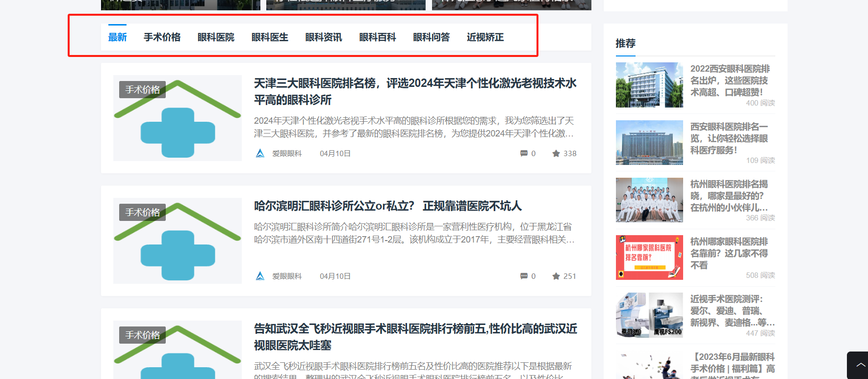Click the thumbnail for 西安眼科医院排名一览

tap(649, 142)
